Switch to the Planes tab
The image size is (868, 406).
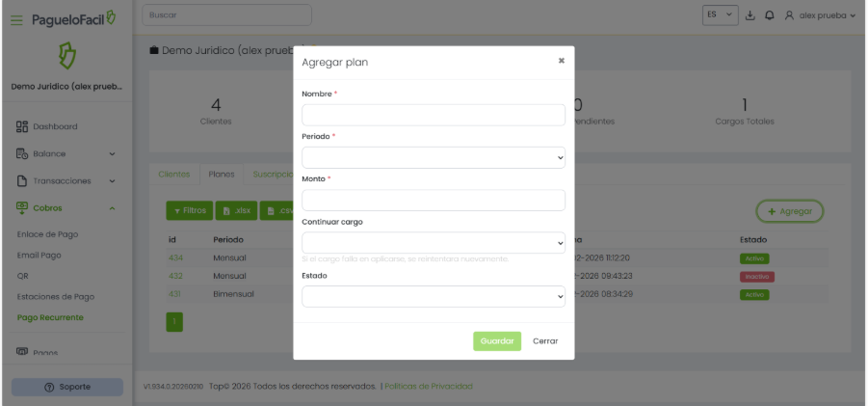[222, 175]
